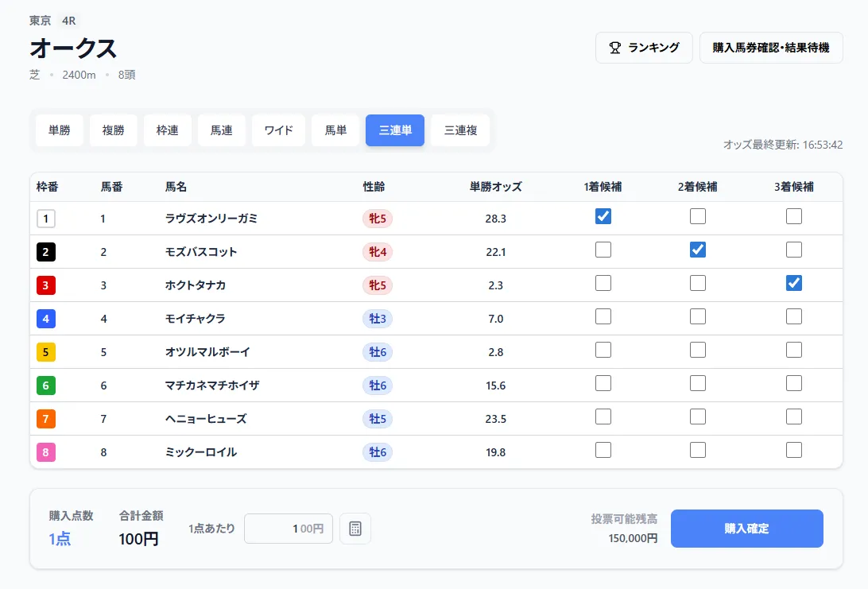
Task: Click the 1点あたり amount input field
Action: click(289, 528)
